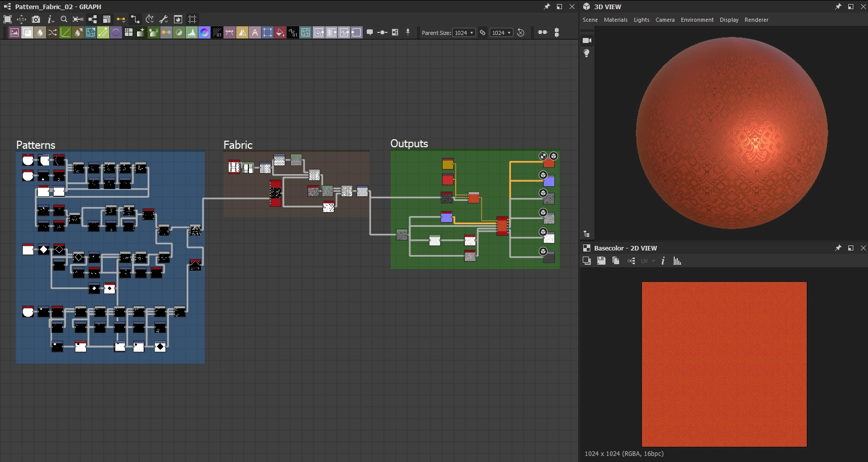
Task: Open the Environment menu in 3D view
Action: (x=697, y=20)
